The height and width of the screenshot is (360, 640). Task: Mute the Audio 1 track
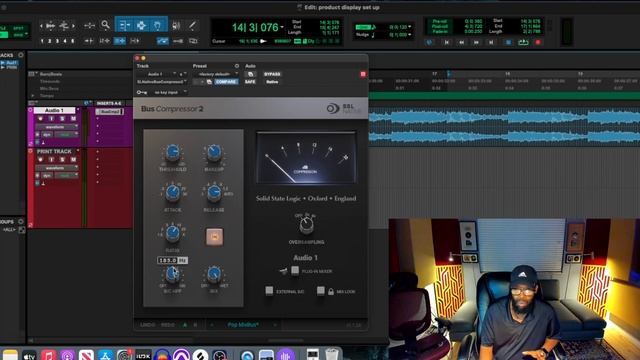click(x=73, y=118)
